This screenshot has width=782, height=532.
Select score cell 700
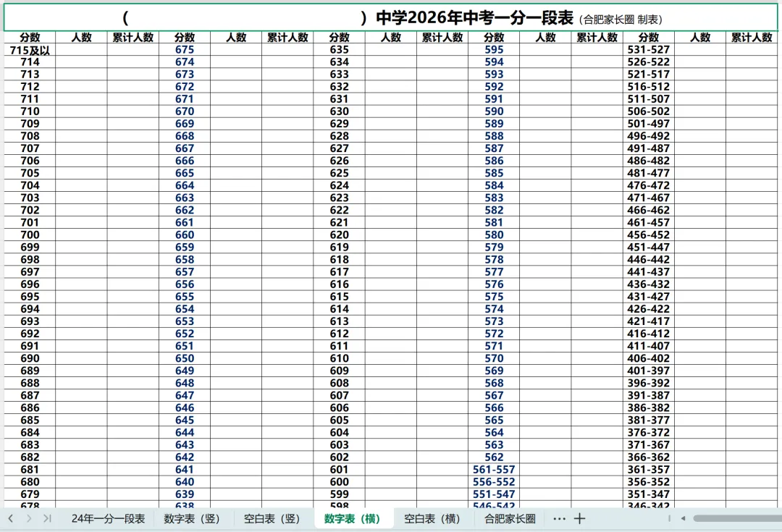30,235
